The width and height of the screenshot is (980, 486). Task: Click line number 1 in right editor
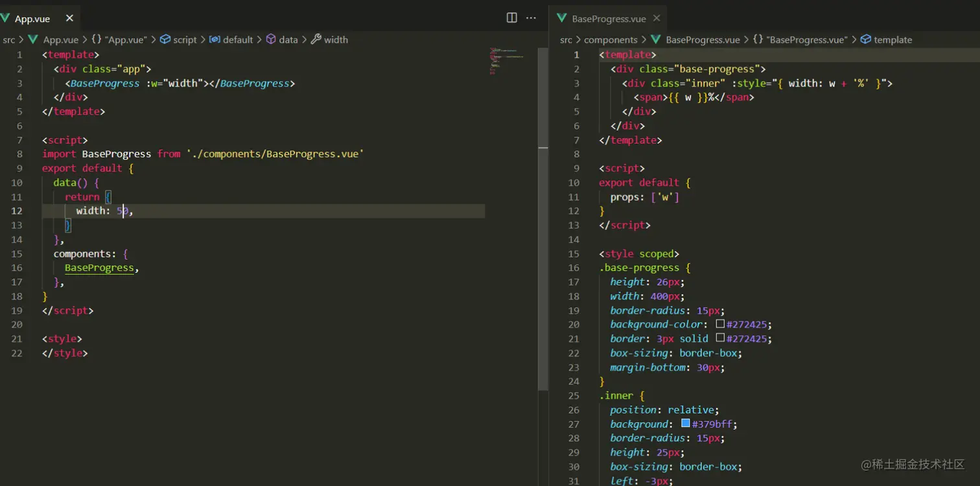pos(576,54)
